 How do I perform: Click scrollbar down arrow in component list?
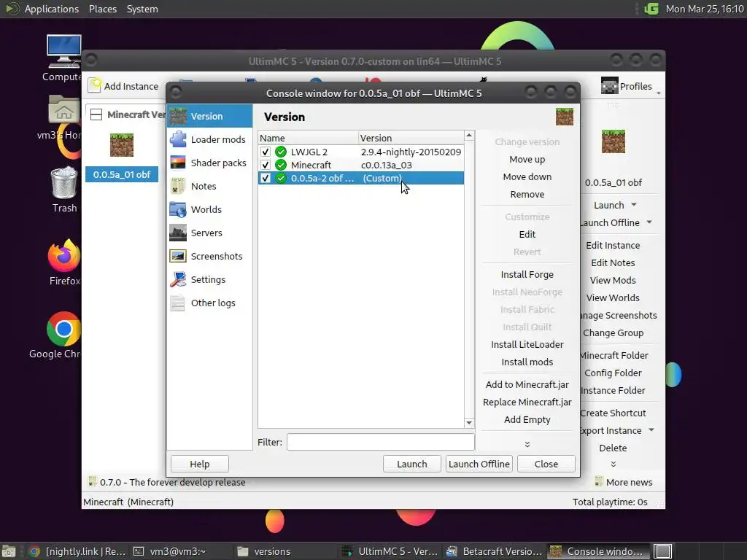(x=469, y=422)
